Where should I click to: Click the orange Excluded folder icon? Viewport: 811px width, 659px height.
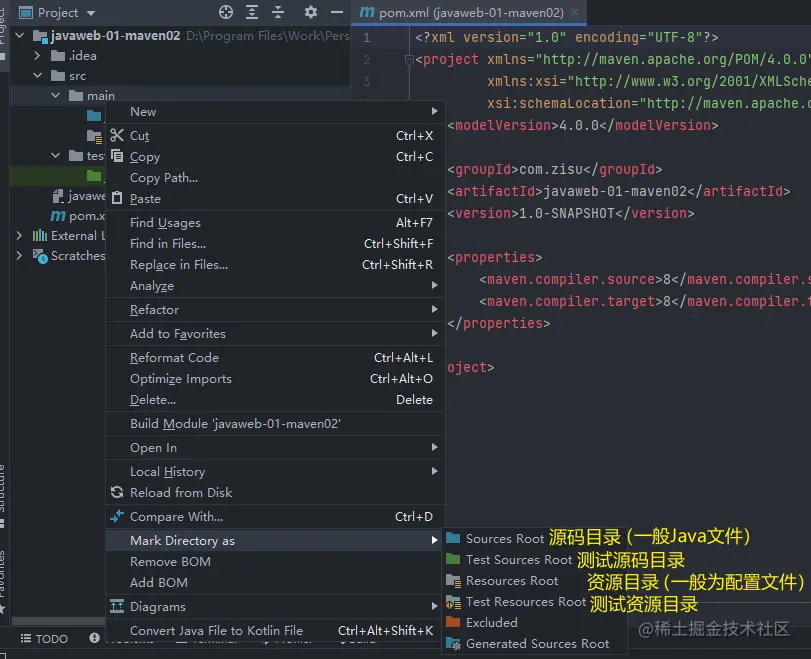pos(453,622)
